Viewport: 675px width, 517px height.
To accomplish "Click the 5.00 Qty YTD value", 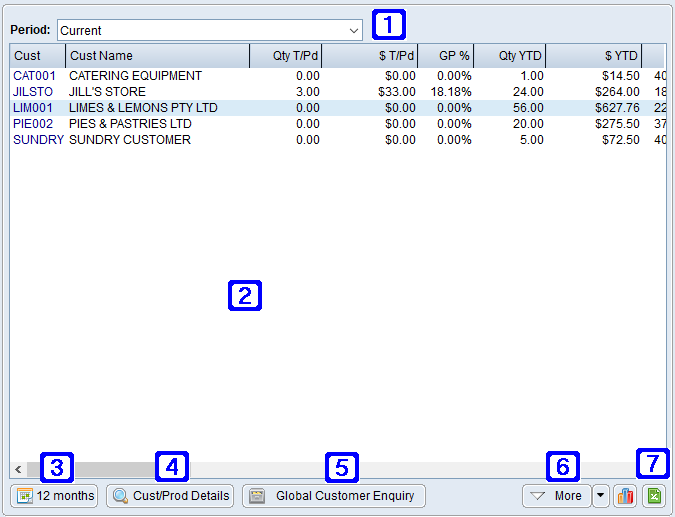I will 532,140.
